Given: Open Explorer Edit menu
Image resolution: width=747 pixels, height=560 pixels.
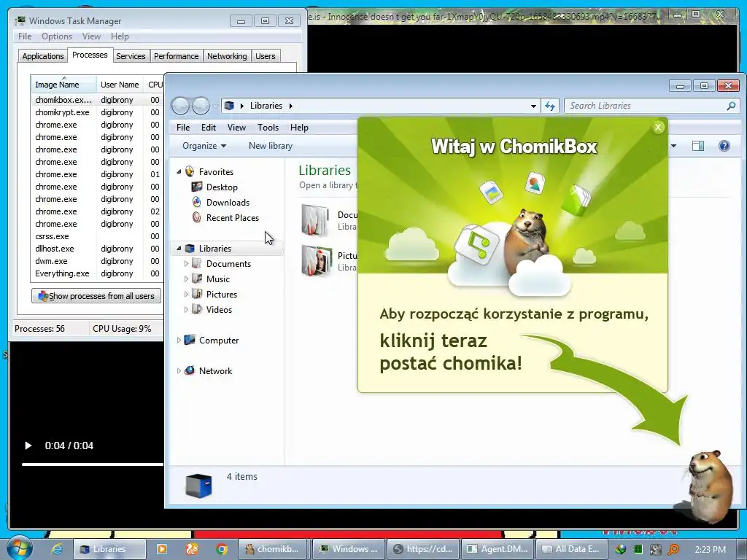Looking at the screenshot, I should pos(208,127).
